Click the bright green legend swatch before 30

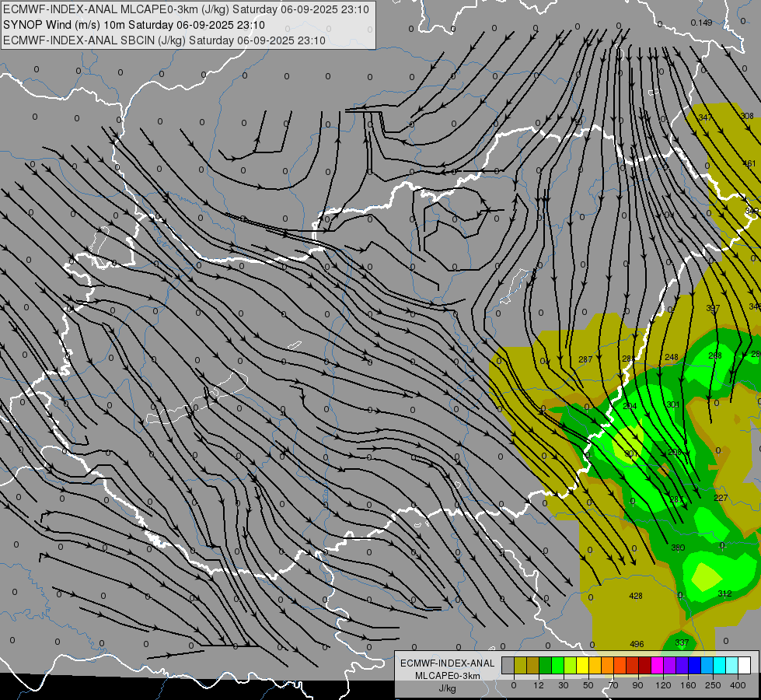click(x=557, y=665)
